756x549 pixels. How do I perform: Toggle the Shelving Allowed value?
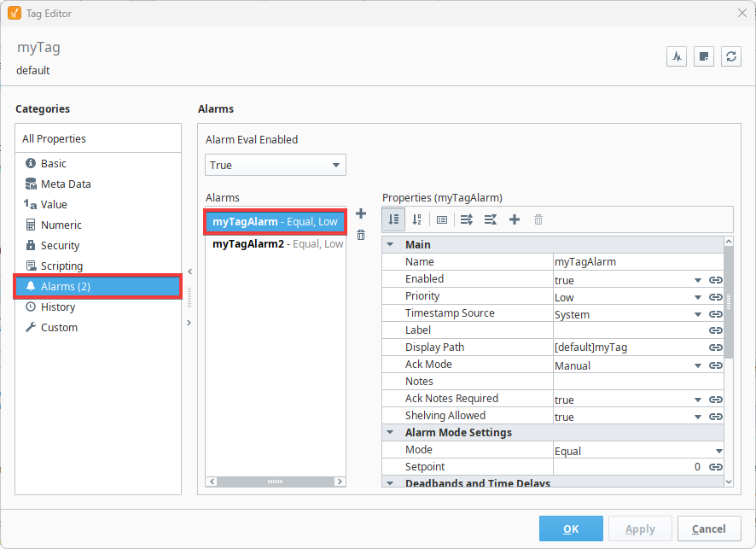(x=698, y=417)
